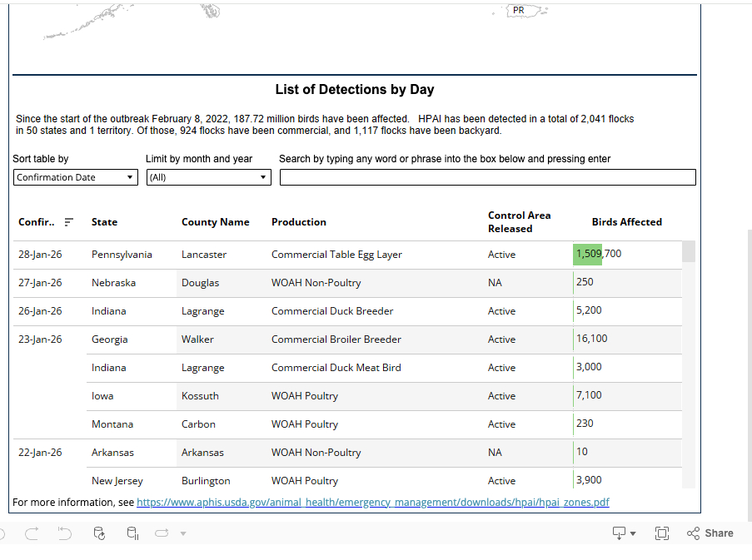Click the State column header
This screenshot has width=752, height=560.
[x=104, y=222]
